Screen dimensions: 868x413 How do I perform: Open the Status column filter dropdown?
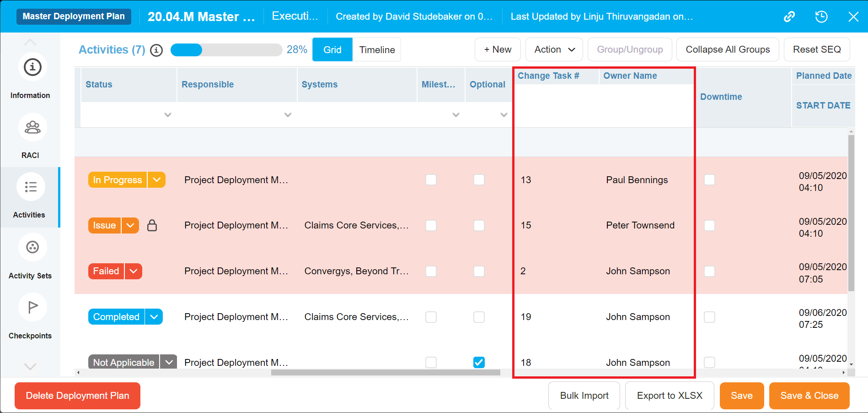coord(168,115)
